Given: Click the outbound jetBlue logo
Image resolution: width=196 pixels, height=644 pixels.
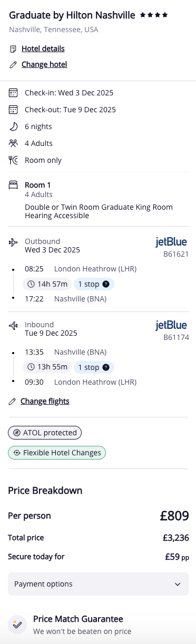Looking at the screenshot, I should [x=171, y=242].
